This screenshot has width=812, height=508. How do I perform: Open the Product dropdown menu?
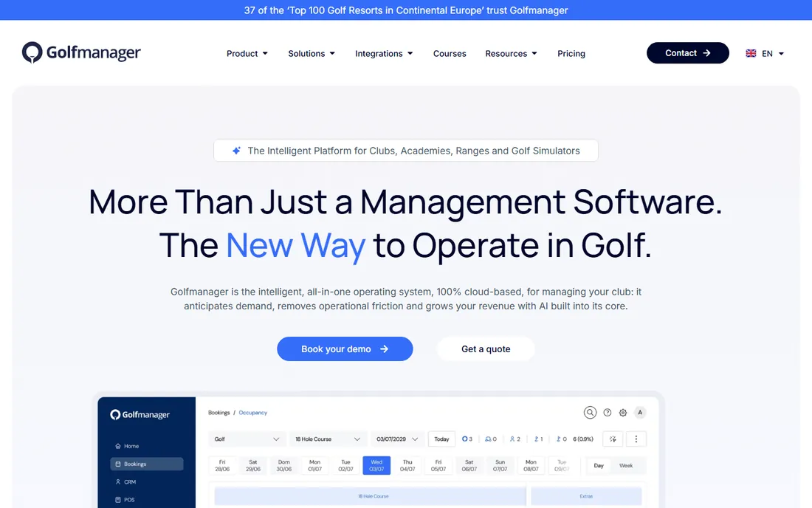pyautogui.click(x=247, y=53)
